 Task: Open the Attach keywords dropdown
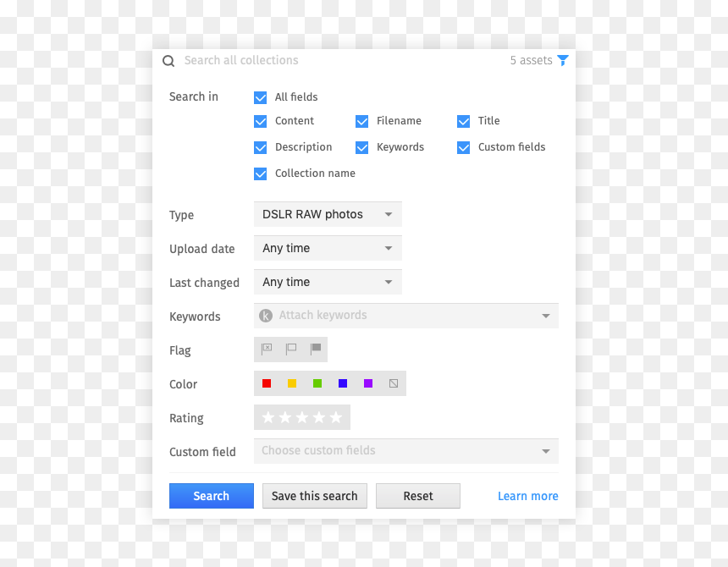406,316
